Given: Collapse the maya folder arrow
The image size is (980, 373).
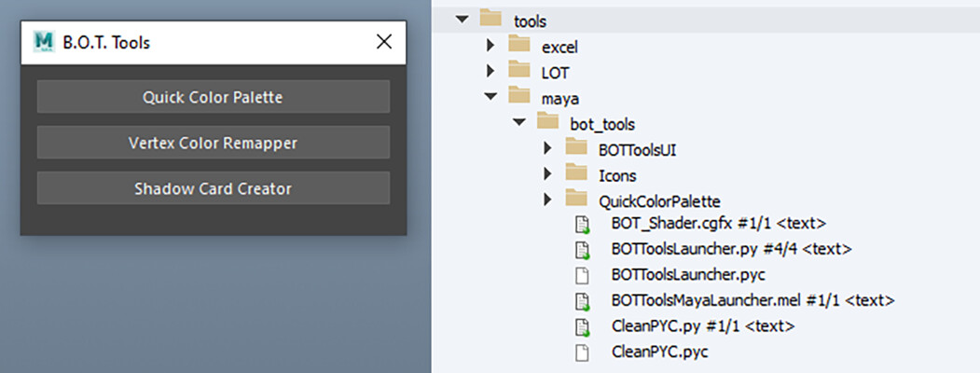Looking at the screenshot, I should pos(490,97).
